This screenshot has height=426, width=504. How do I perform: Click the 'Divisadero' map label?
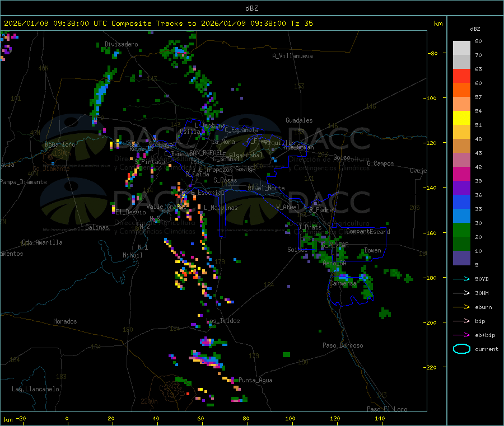[121, 44]
